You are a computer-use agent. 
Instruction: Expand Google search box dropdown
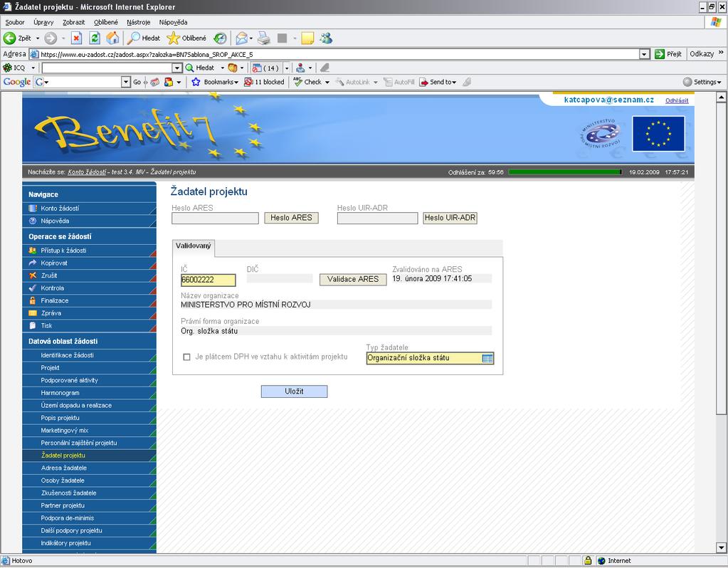[x=125, y=82]
